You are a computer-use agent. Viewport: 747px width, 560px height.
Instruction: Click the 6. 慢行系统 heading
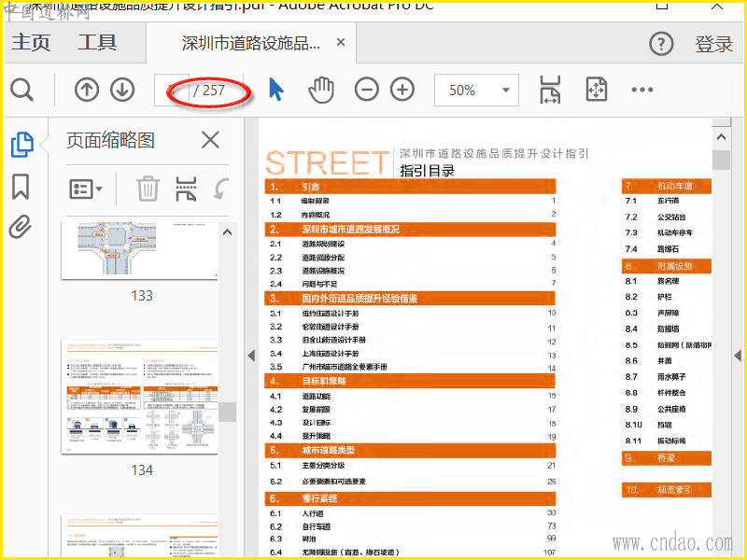(410, 498)
